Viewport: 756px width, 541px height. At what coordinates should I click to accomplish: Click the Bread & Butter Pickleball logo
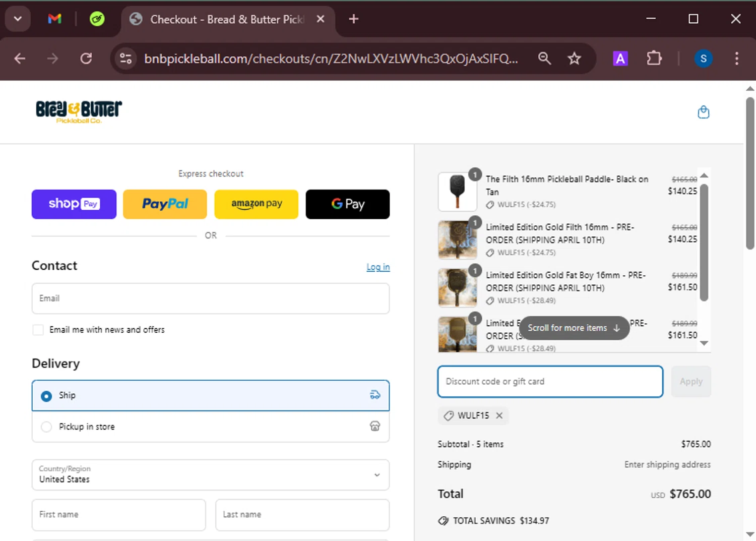79,112
